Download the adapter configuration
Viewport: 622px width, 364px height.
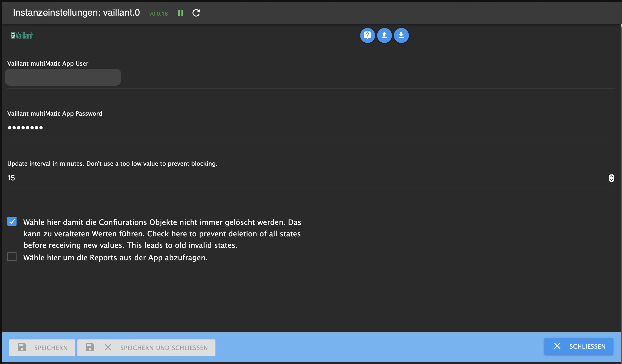point(401,35)
